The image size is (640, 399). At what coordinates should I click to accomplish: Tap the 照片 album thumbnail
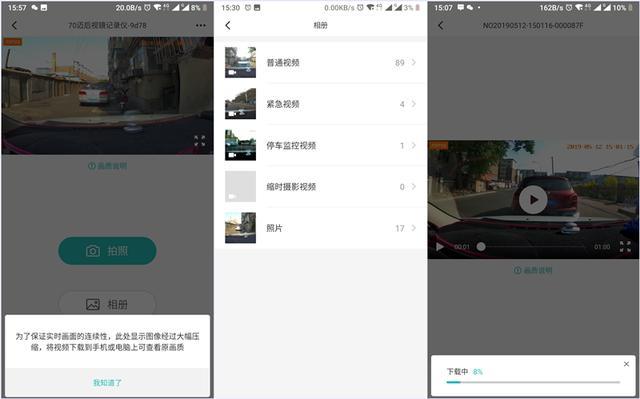tap(240, 228)
